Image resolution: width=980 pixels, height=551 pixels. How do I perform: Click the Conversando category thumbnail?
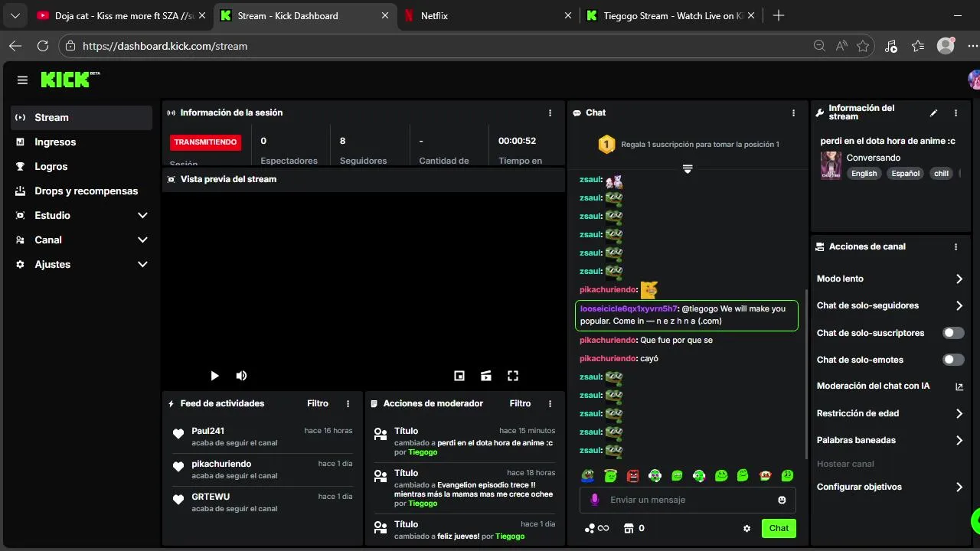[x=831, y=165]
